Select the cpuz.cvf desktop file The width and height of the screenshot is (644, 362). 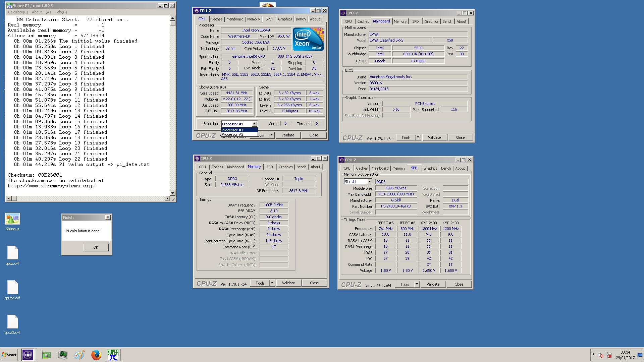tap(12, 255)
